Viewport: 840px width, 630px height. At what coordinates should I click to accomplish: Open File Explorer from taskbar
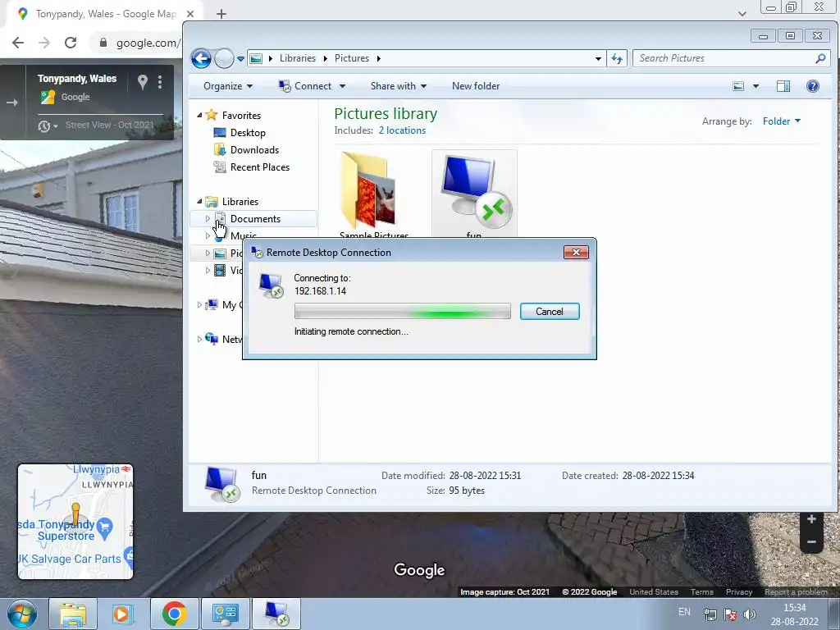[73, 614]
